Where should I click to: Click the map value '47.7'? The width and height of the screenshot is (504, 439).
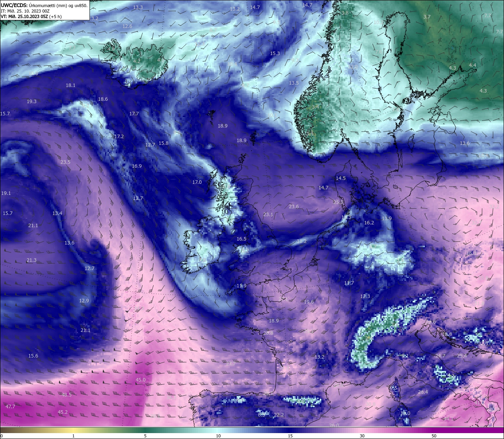coord(10,406)
